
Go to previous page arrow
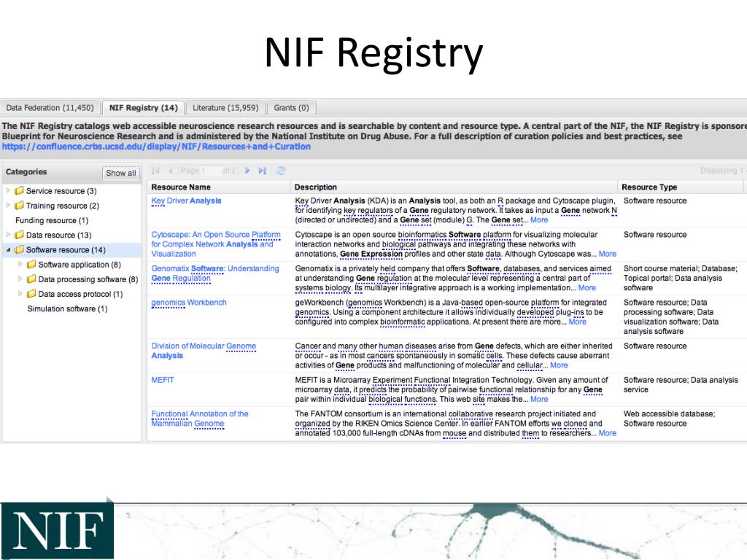[x=171, y=171]
